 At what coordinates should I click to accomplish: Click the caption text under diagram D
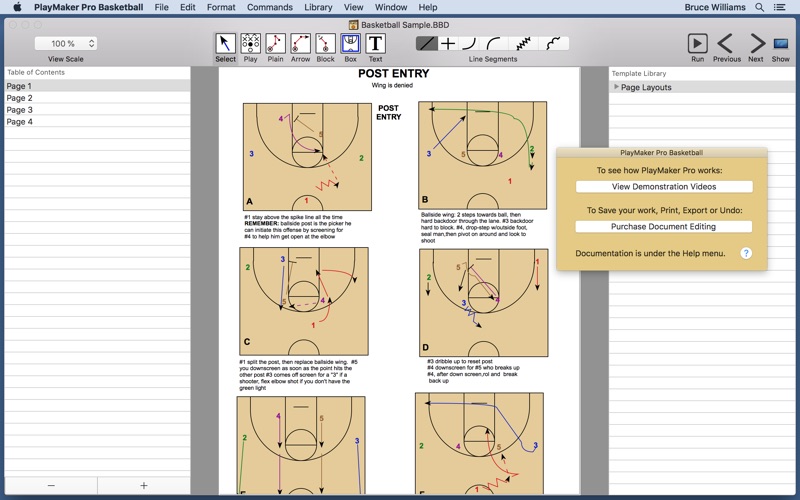[x=473, y=371]
